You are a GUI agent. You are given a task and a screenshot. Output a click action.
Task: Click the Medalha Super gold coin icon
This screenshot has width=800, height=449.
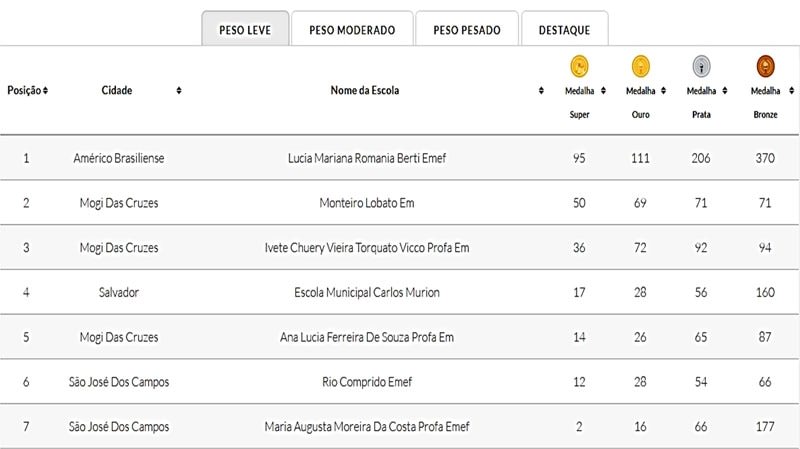point(579,66)
